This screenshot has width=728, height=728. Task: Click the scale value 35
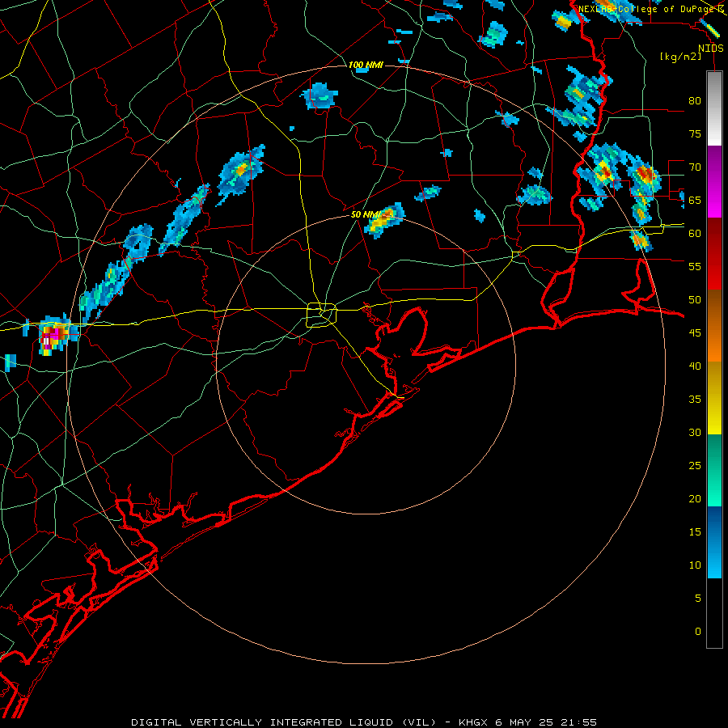(x=695, y=400)
